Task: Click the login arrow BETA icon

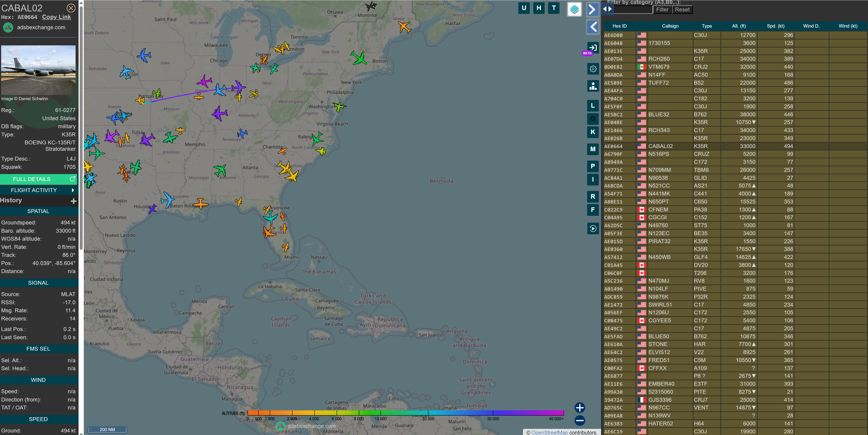Action: (593, 48)
